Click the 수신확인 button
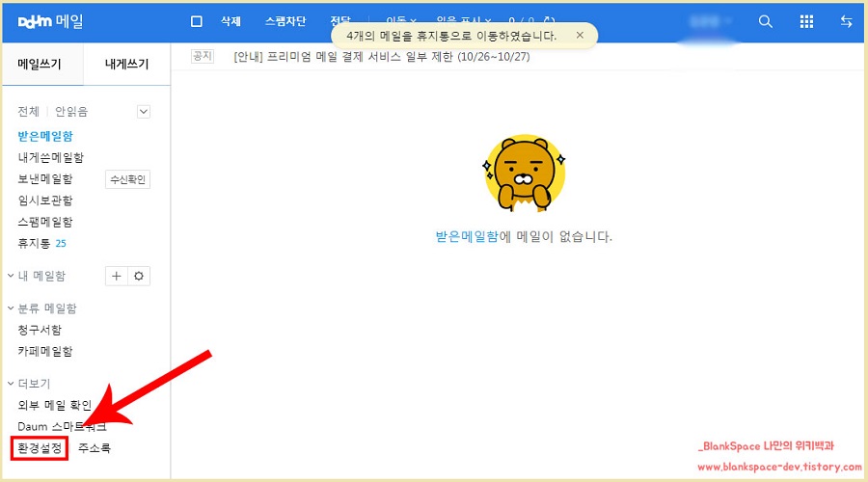The width and height of the screenshot is (868, 482). point(128,179)
